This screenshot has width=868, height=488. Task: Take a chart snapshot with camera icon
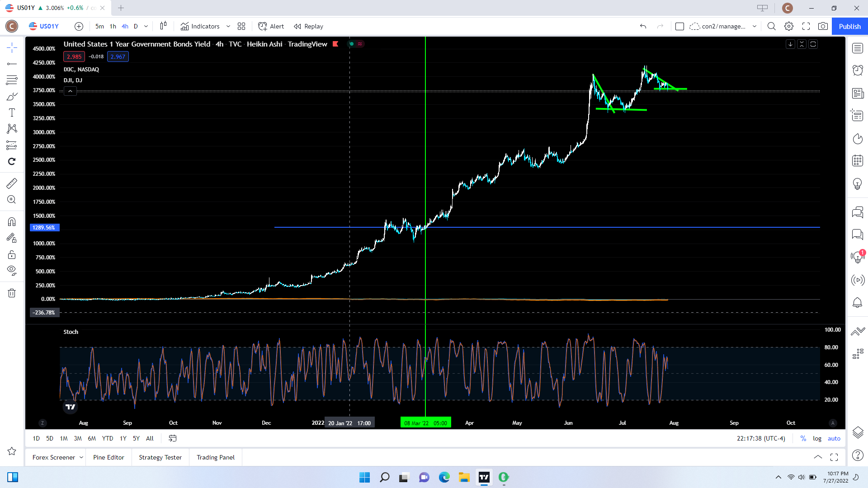(823, 26)
